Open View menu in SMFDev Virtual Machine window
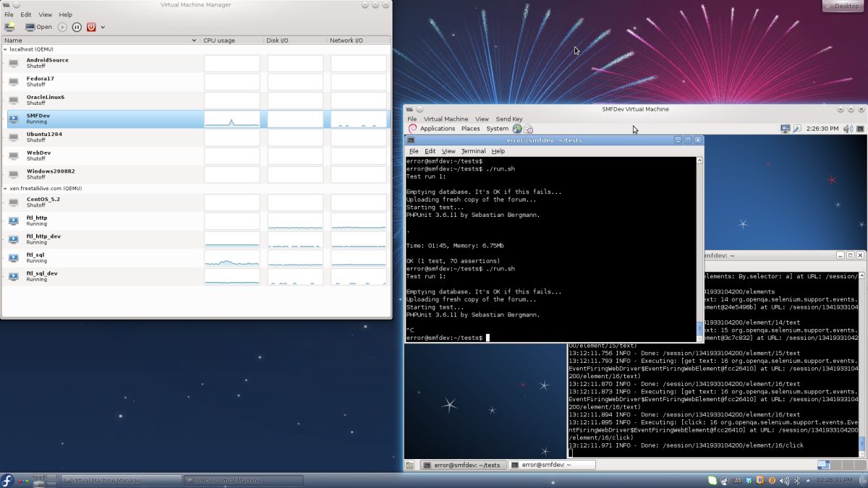868x488 pixels. click(x=482, y=119)
